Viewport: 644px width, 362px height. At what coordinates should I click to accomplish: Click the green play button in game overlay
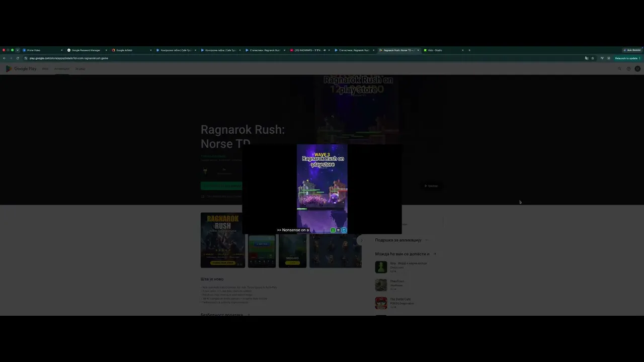click(x=333, y=230)
